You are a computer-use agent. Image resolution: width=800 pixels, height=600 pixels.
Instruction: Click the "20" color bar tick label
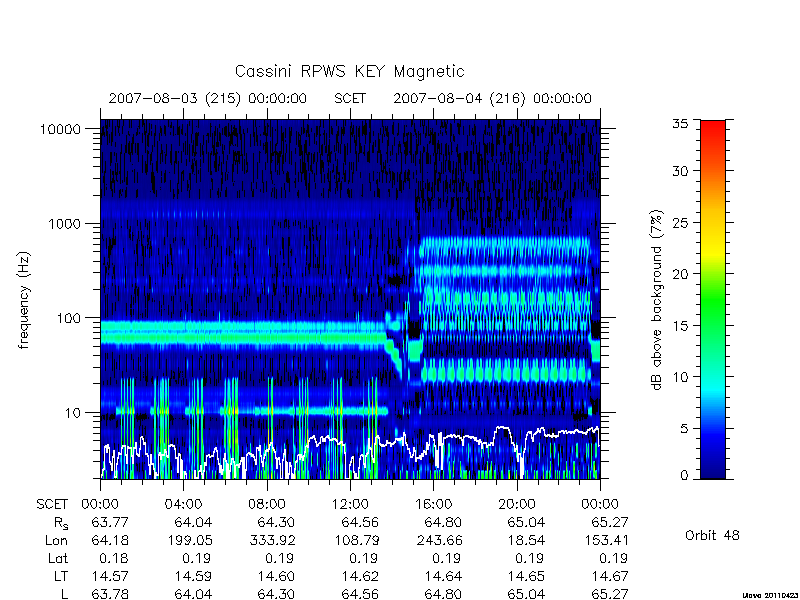point(680,274)
